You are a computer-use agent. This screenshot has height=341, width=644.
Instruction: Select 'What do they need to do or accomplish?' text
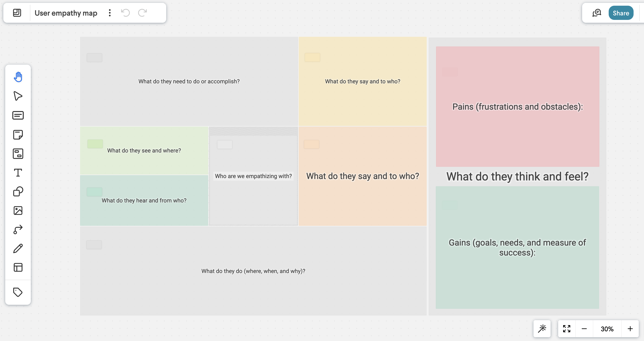tap(189, 81)
